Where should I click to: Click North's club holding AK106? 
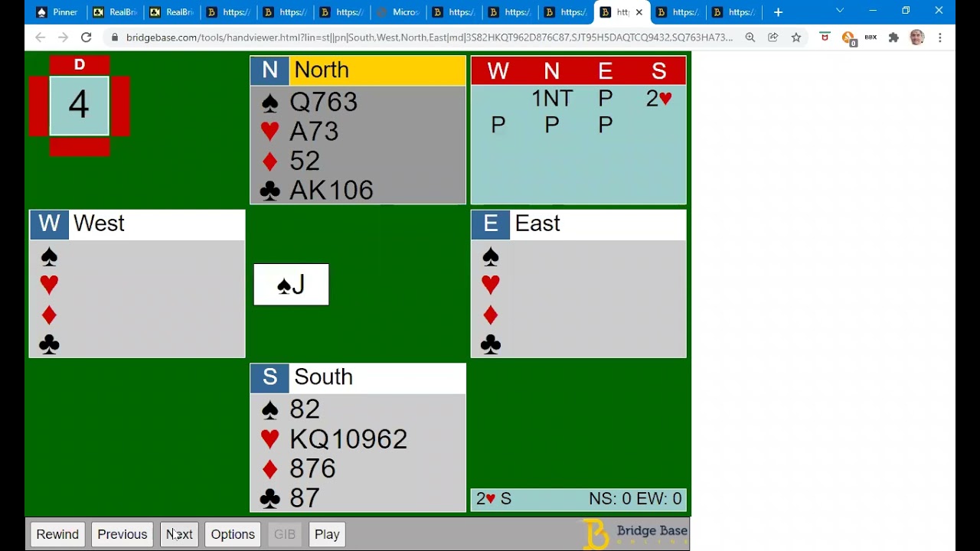[332, 191]
